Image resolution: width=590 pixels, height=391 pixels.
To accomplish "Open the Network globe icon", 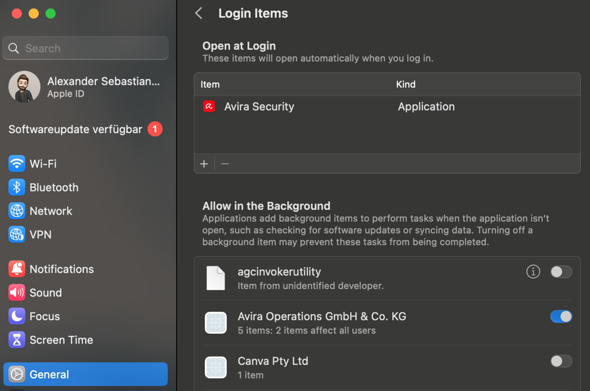I will (x=17, y=211).
